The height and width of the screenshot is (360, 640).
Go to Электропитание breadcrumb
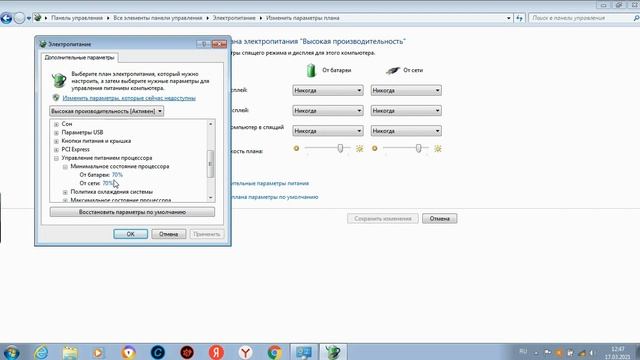click(x=234, y=18)
